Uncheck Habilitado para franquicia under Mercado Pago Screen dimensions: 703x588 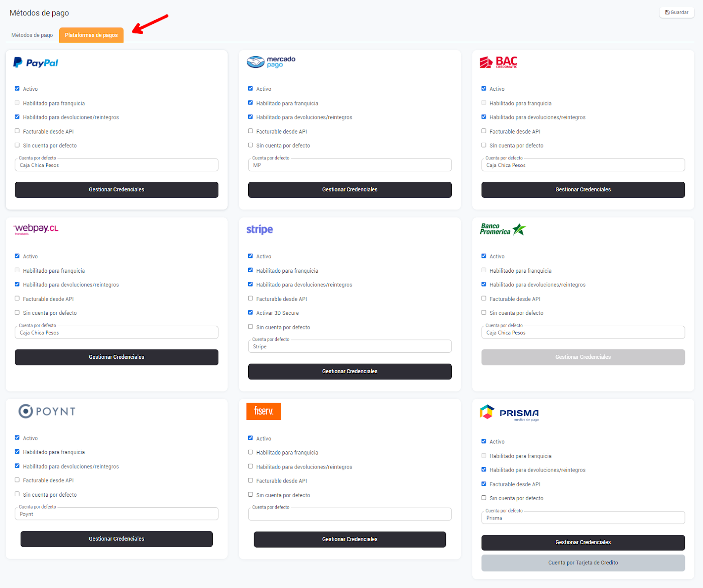point(250,103)
